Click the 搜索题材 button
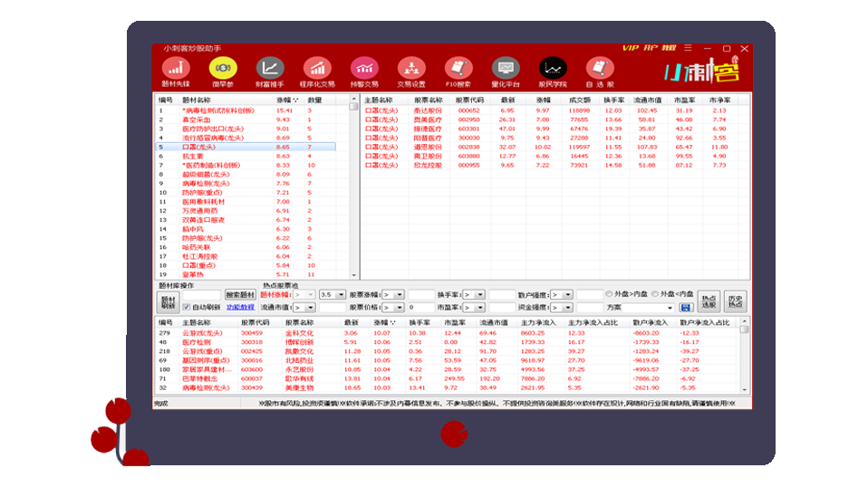The width and height of the screenshot is (868, 487). click(240, 294)
